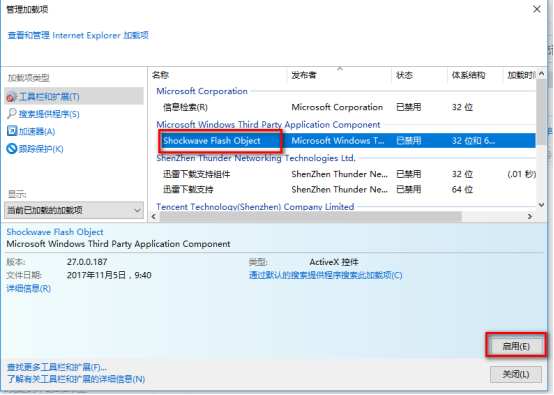Viewport: 554px width, 395px height.
Task: Click ShenZhen Thunder Networking Technologies group header
Action: click(256, 158)
